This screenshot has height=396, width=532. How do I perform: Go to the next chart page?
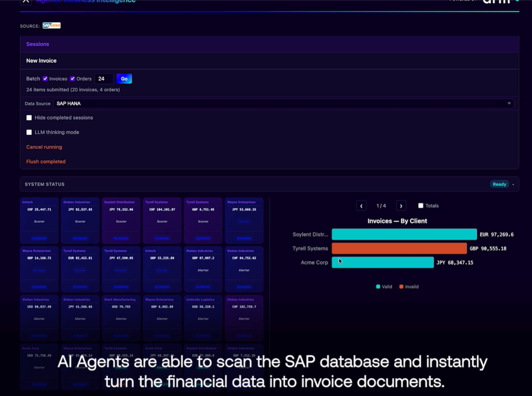coord(401,206)
